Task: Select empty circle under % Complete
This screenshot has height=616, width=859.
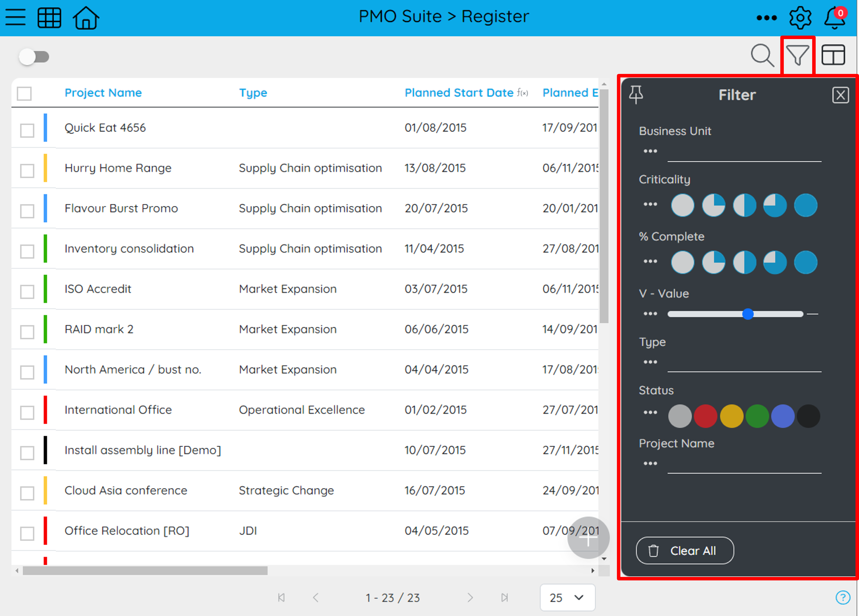Action: [682, 263]
